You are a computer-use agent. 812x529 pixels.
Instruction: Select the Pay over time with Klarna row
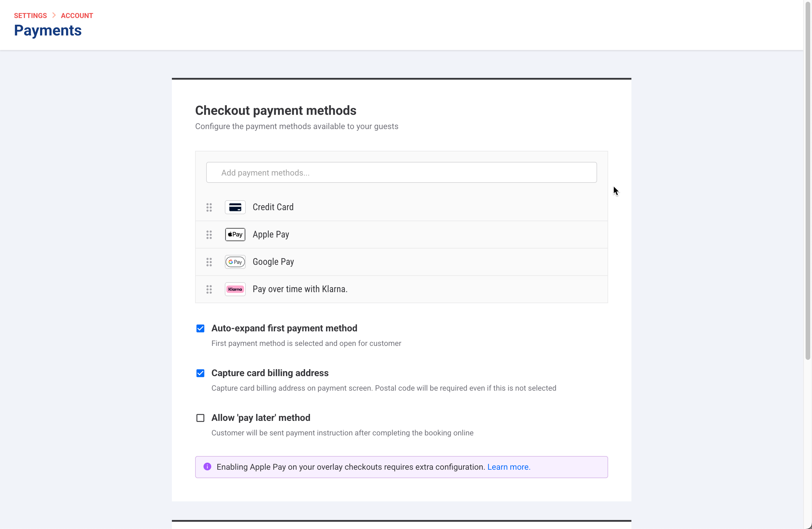point(401,289)
